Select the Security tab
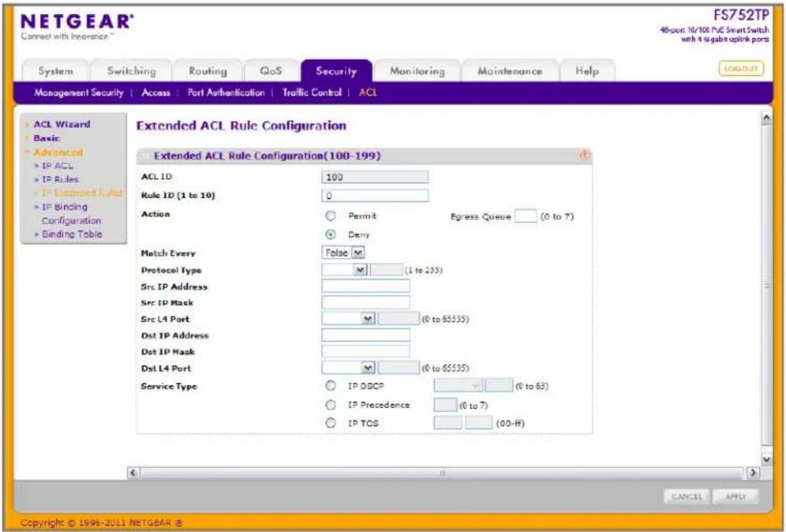The width and height of the screenshot is (786, 532). [x=336, y=70]
